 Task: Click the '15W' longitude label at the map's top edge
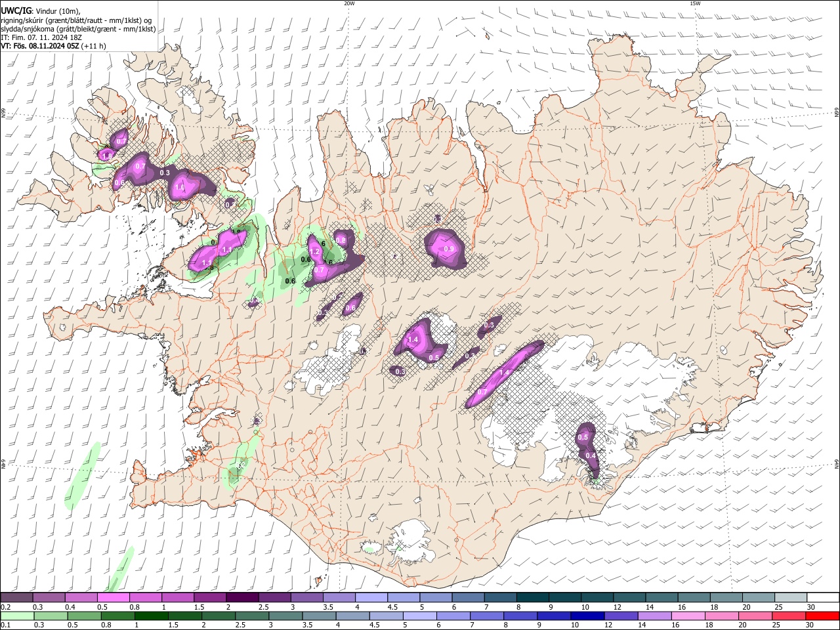(694, 3)
